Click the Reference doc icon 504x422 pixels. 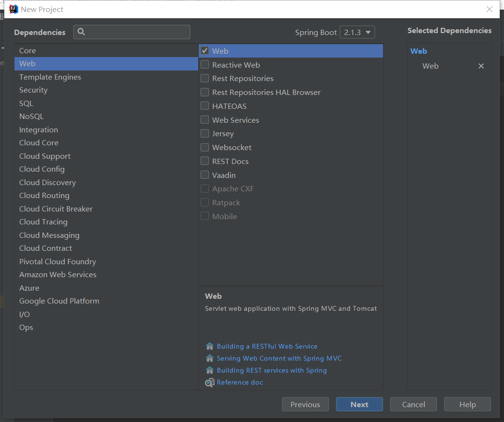click(x=210, y=383)
